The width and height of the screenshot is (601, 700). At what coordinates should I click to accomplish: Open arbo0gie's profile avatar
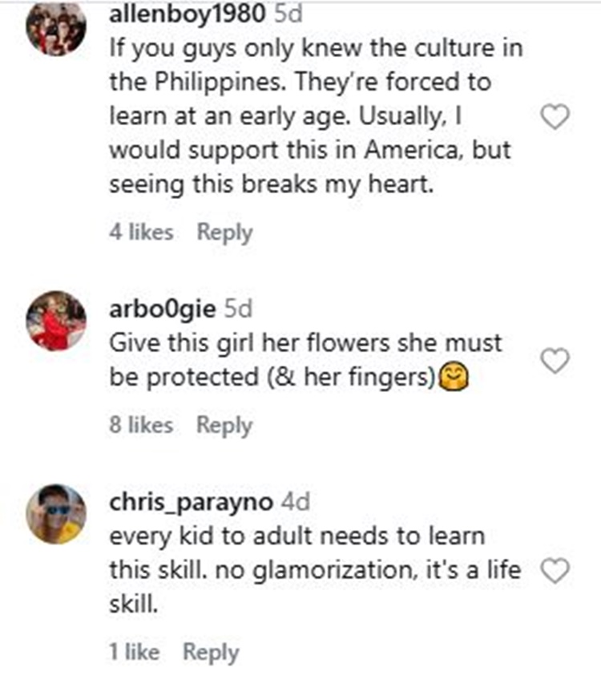56,321
